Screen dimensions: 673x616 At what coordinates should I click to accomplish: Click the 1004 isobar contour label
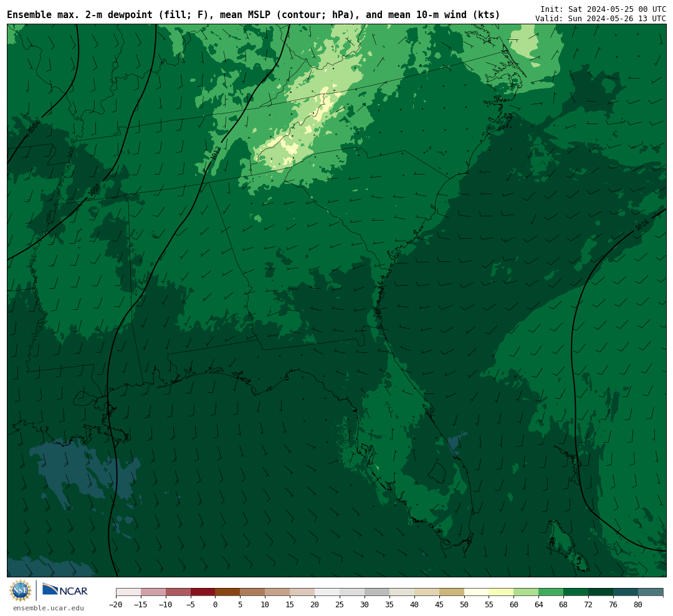(34, 128)
